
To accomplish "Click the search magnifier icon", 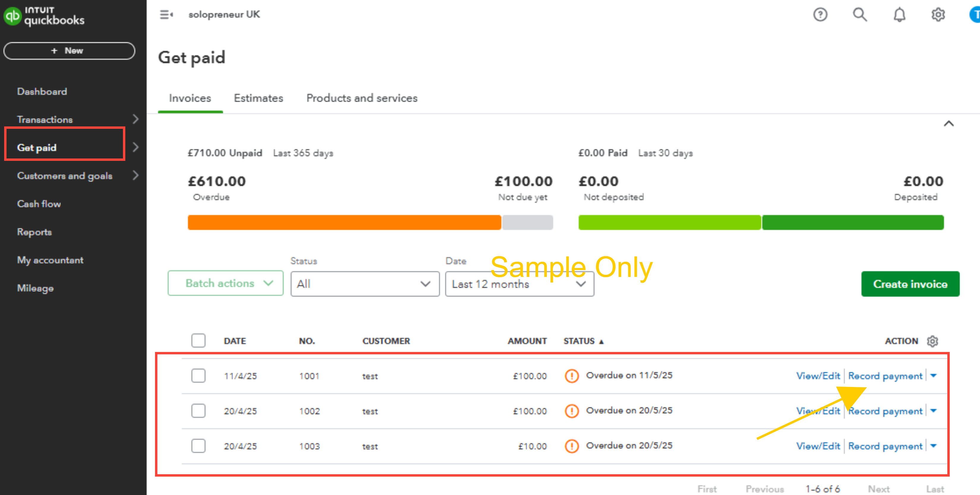I will point(859,15).
